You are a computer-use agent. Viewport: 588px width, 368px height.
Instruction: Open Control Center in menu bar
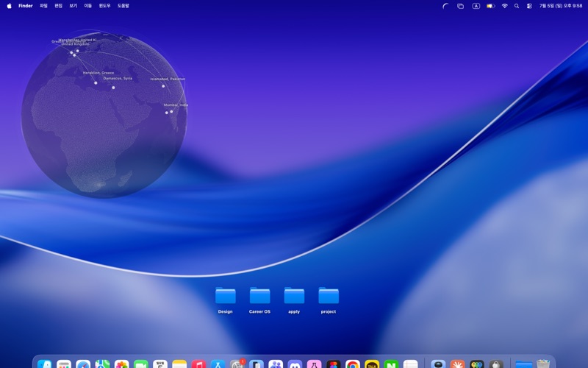click(x=529, y=6)
